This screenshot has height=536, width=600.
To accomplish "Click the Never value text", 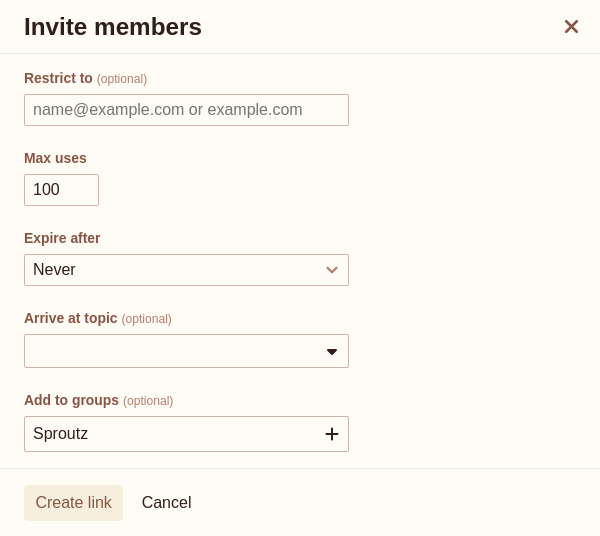I will pos(54,270).
